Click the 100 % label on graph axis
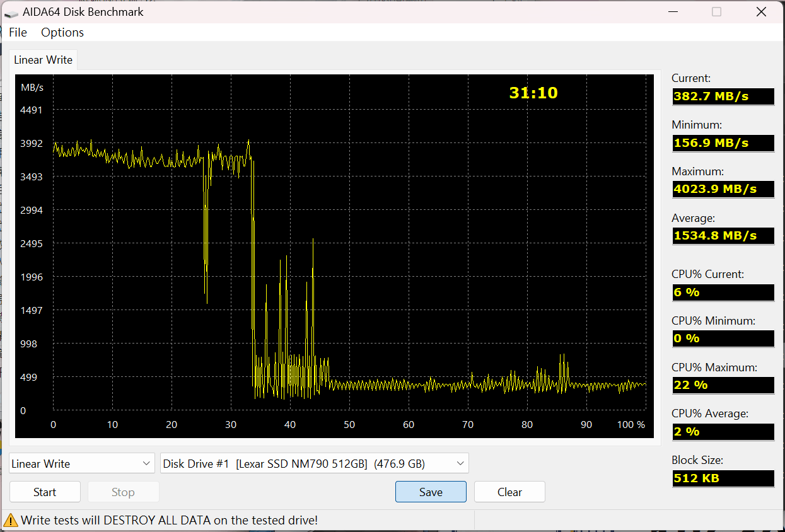This screenshot has height=532, width=785. point(631,425)
